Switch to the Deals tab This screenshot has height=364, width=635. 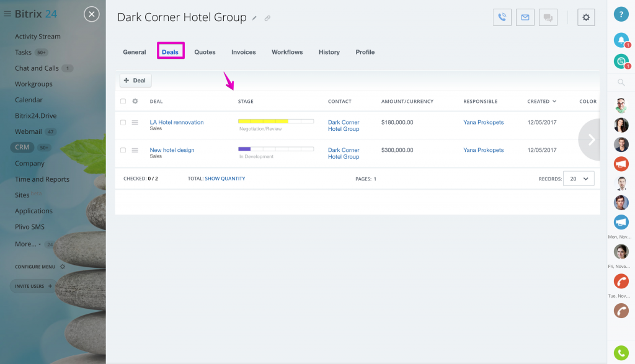click(170, 52)
